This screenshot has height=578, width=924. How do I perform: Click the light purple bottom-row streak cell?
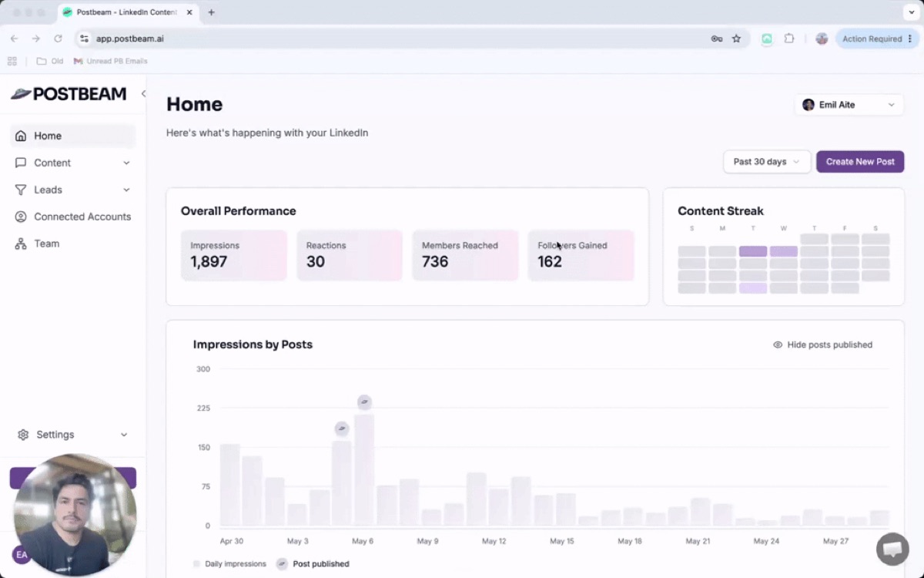(753, 288)
